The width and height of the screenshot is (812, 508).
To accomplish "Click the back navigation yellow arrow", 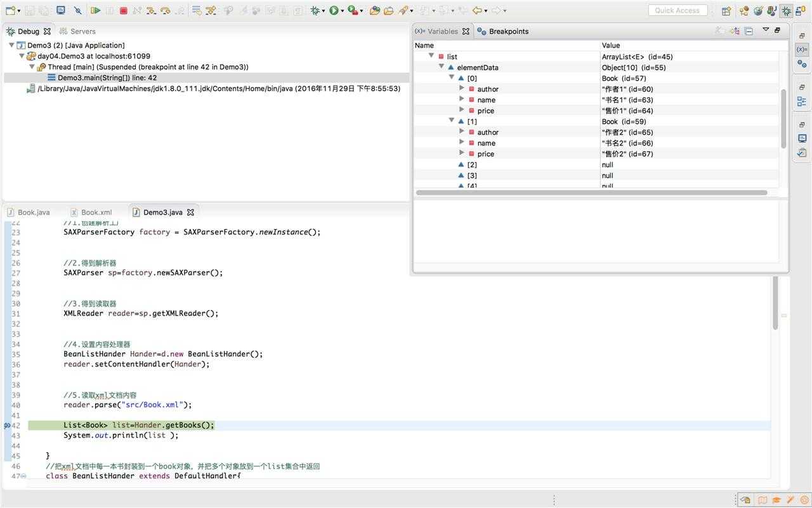I will pyautogui.click(x=477, y=11).
